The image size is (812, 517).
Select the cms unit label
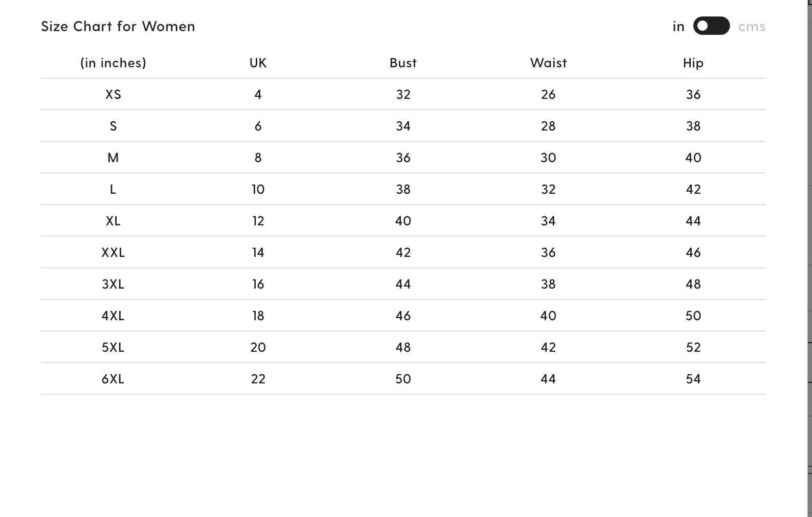751,27
